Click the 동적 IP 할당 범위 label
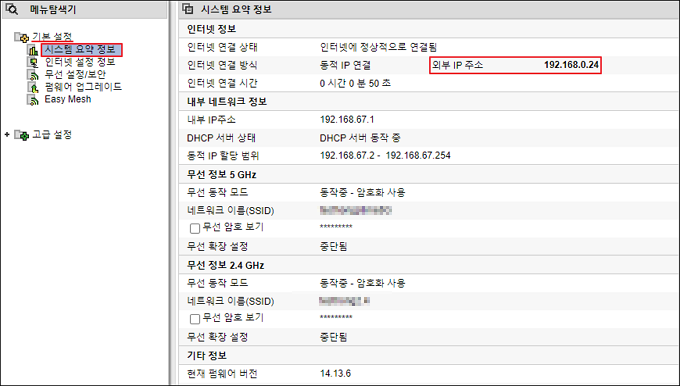 223,155
